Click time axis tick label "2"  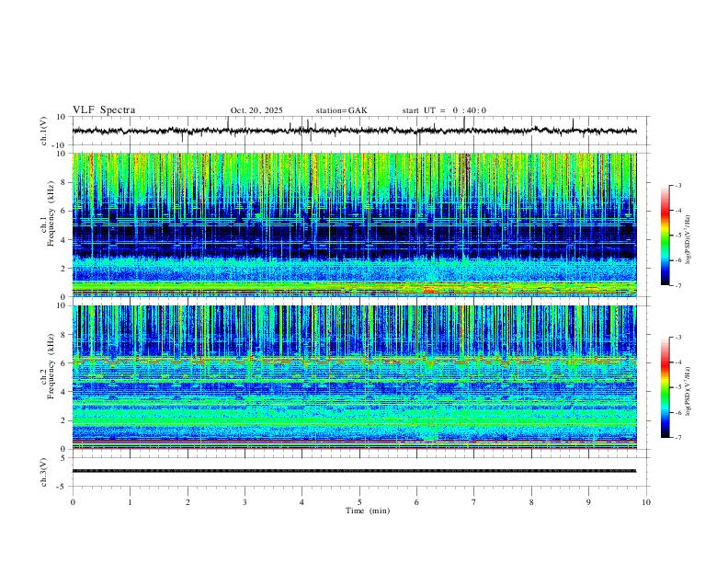(188, 502)
